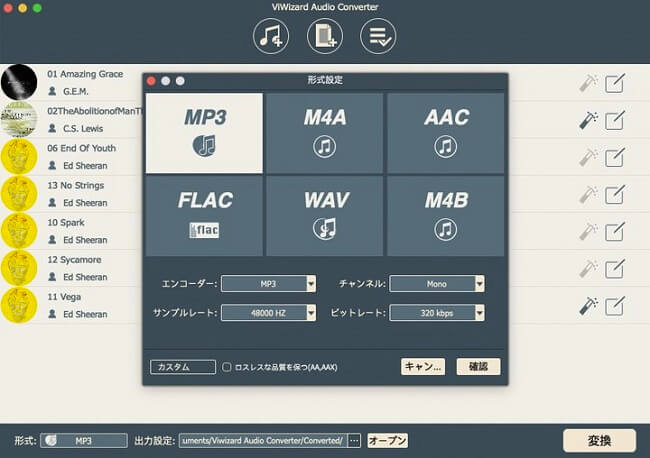Screen dimensions: 650x458
Task: Toggle lossless quality checkbox (AA,AAX)
Action: point(226,367)
